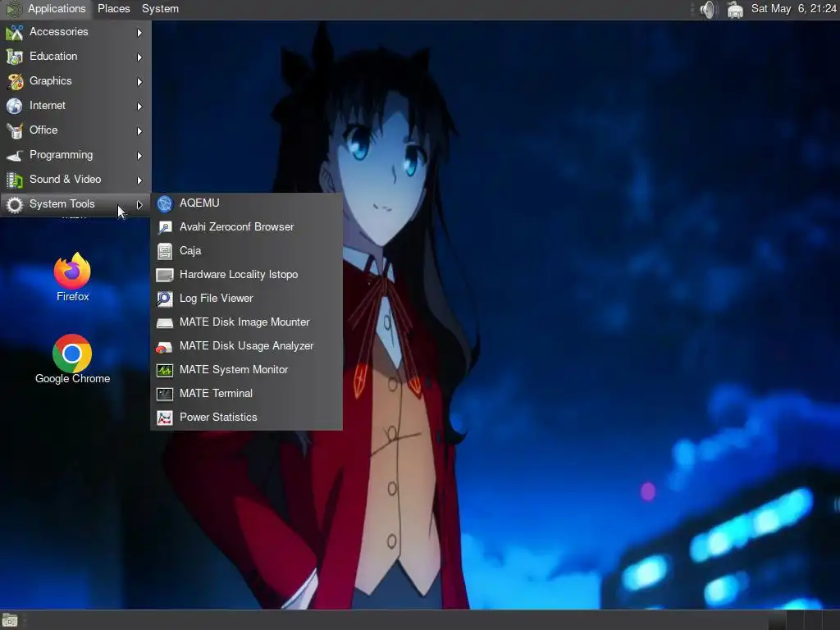
Task: Expand the Programming submenu arrow
Action: click(x=139, y=156)
